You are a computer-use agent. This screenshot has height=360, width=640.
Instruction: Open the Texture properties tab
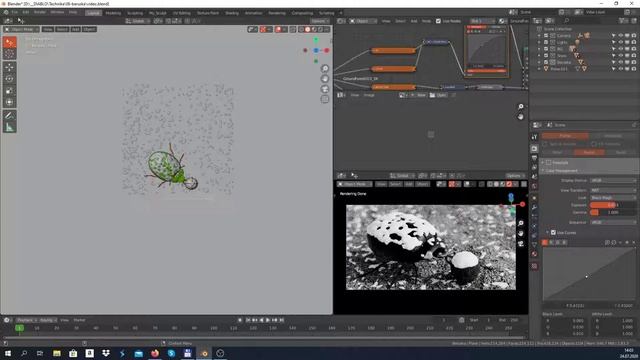[x=534, y=266]
